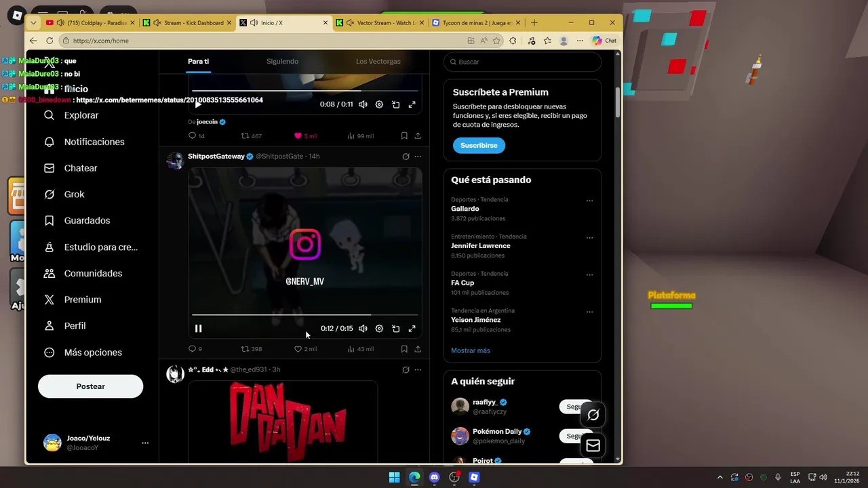Select the Para ti tab
The height and width of the screenshot is (488, 868).
(x=198, y=62)
